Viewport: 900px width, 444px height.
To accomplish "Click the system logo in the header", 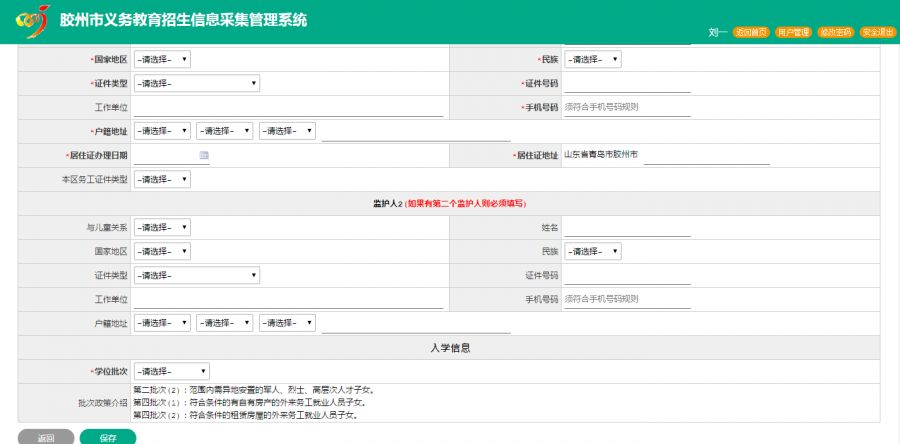I will click(33, 21).
